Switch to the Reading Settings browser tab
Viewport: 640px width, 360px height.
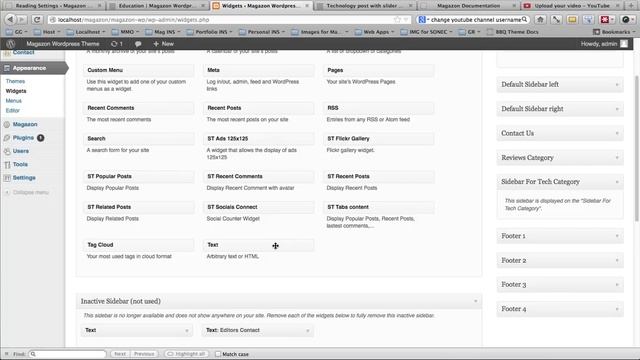click(54, 6)
